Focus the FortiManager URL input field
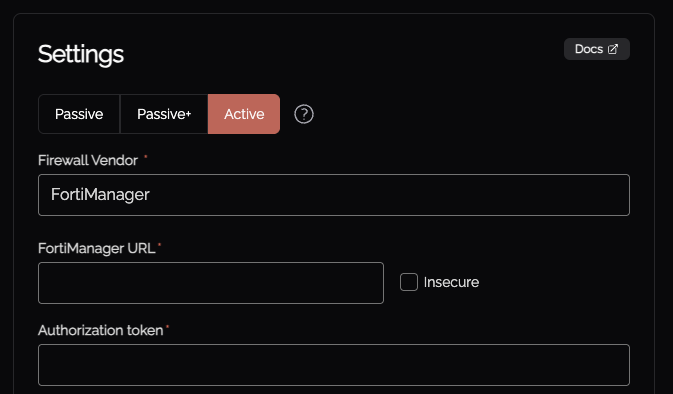 (x=211, y=283)
